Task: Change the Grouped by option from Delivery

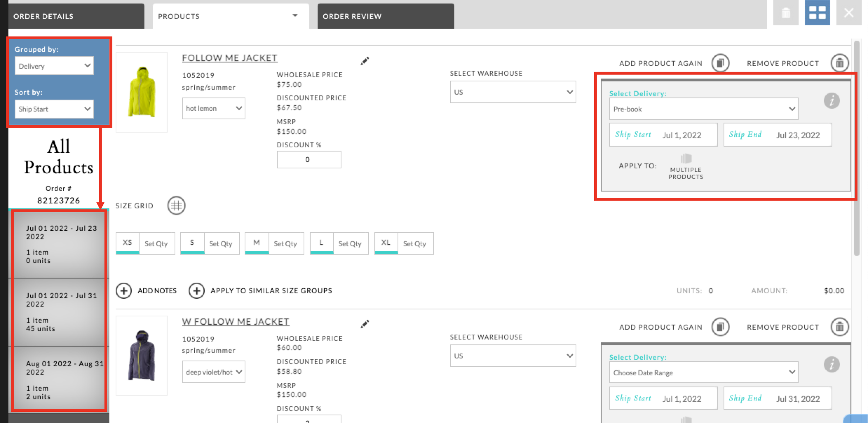Action: pos(54,66)
